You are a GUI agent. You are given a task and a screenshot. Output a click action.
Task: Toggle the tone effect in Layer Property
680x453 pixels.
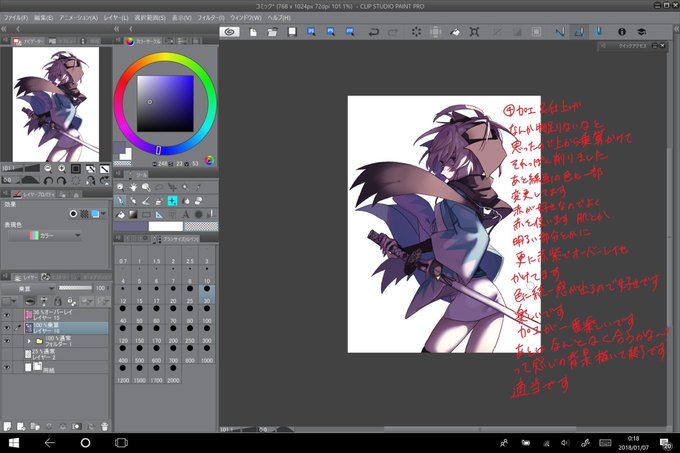[84, 213]
